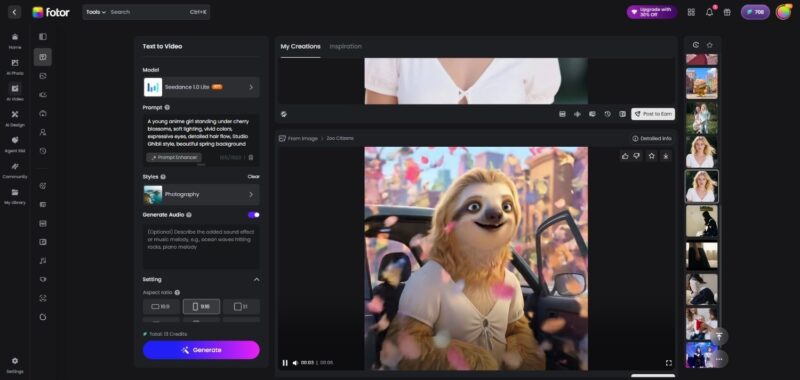
Task: Click the favorites star above thumbnails
Action: 709,45
